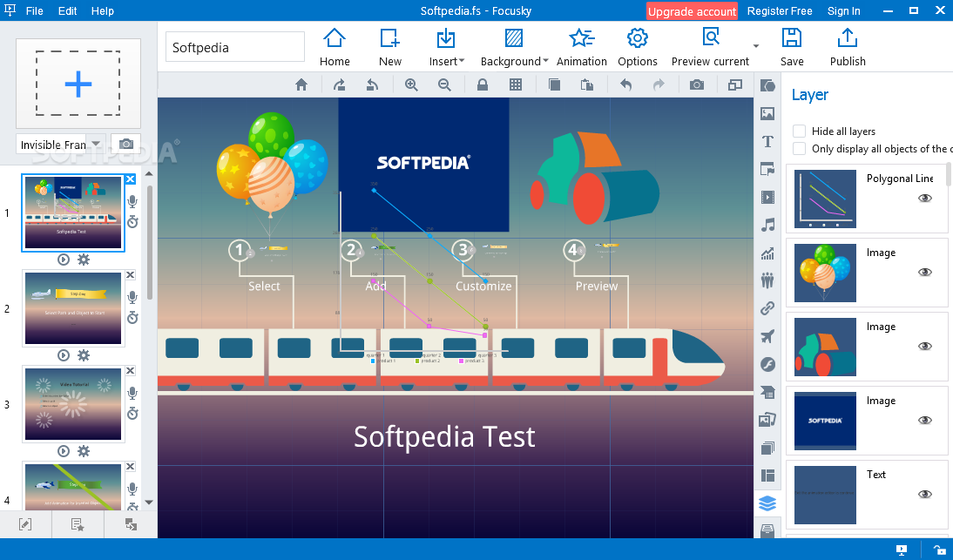Insert a link with the chain icon
The width and height of the screenshot is (953, 560).
click(767, 308)
